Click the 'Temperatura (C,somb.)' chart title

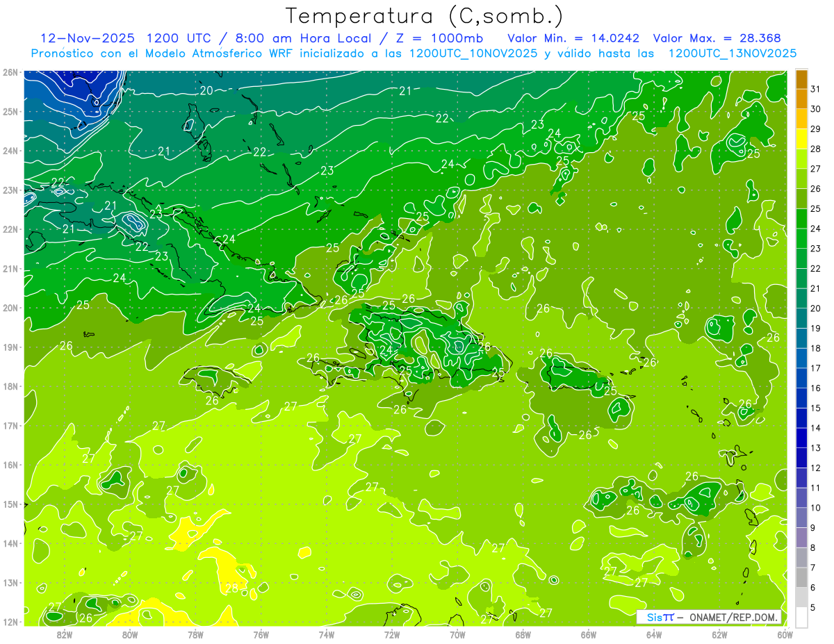pos(425,16)
